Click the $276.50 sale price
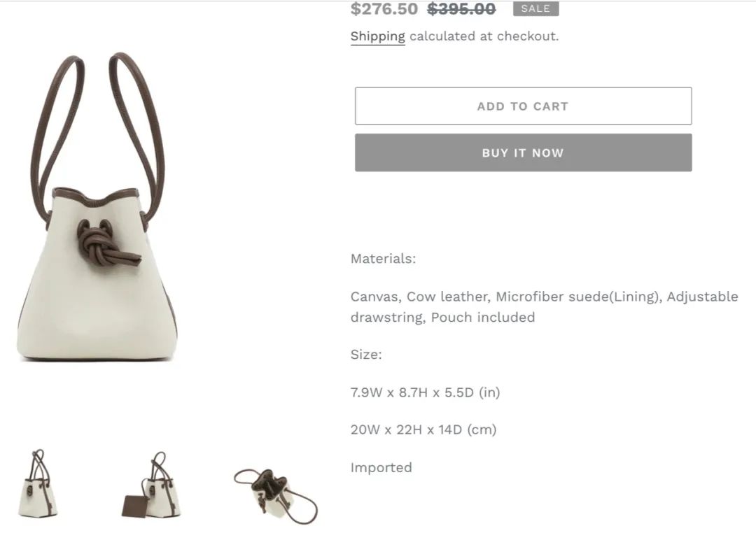 coord(384,8)
